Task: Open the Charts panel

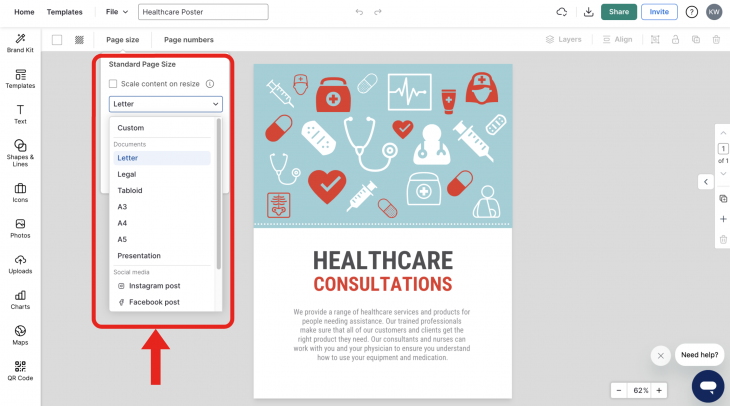Action: coord(20,299)
